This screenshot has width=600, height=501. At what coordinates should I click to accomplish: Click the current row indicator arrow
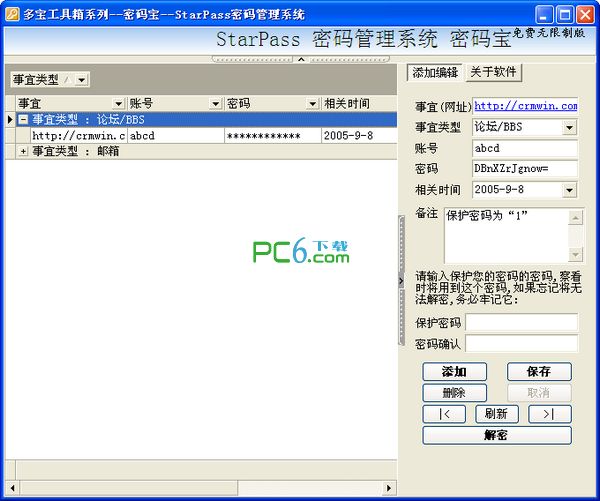(10, 119)
